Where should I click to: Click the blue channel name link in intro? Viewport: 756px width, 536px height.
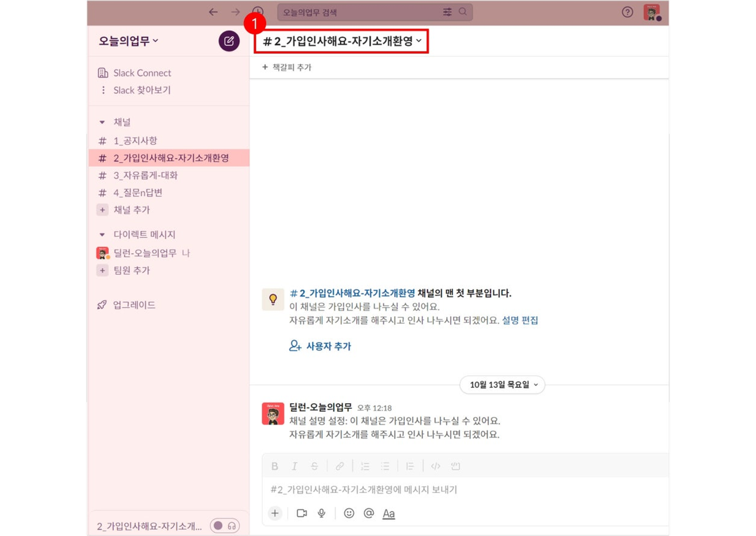(x=352, y=293)
